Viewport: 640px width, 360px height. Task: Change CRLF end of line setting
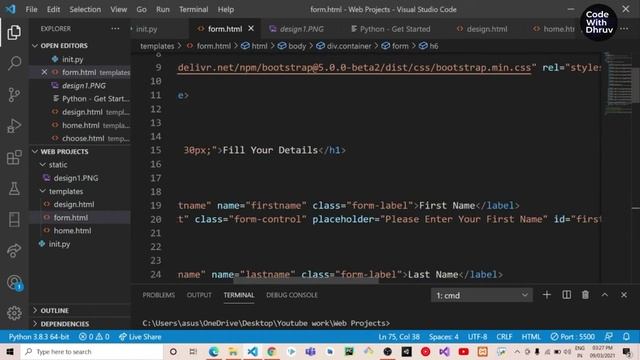pyautogui.click(x=504, y=337)
